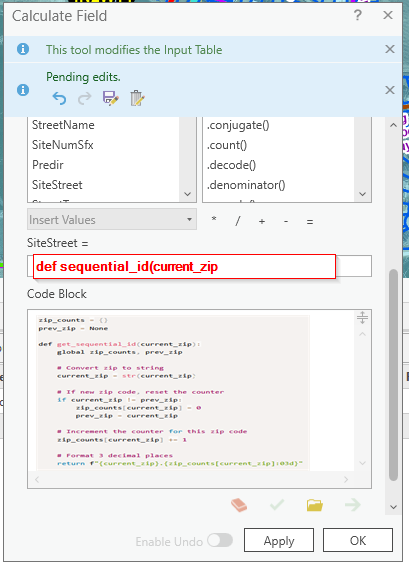Discard pending edits with the trash icon

tap(137, 98)
